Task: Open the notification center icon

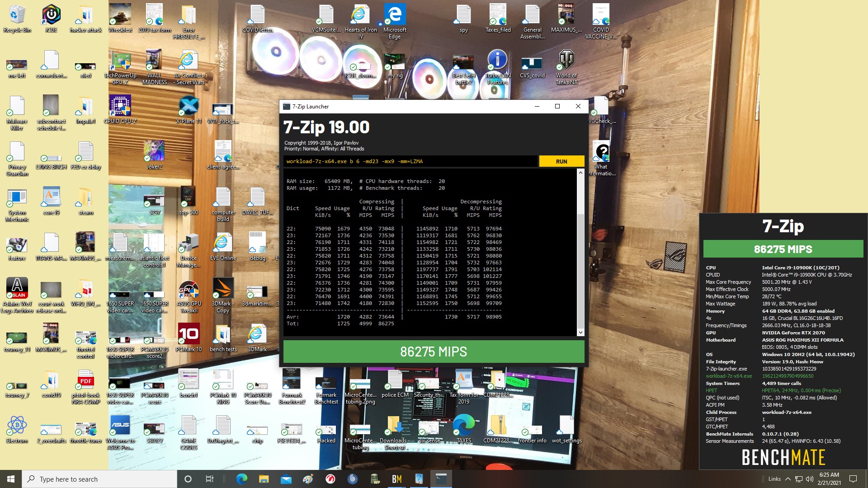Action: (853, 479)
